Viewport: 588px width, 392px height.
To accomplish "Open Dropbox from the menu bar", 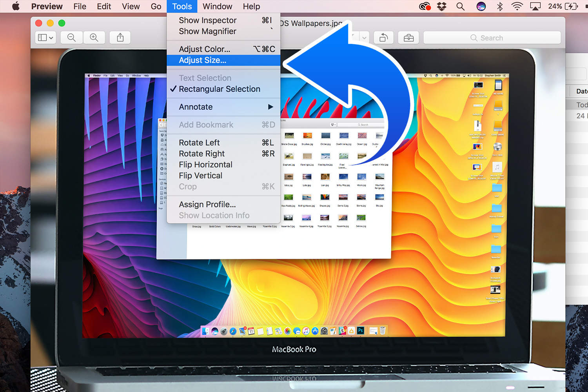I will click(442, 6).
